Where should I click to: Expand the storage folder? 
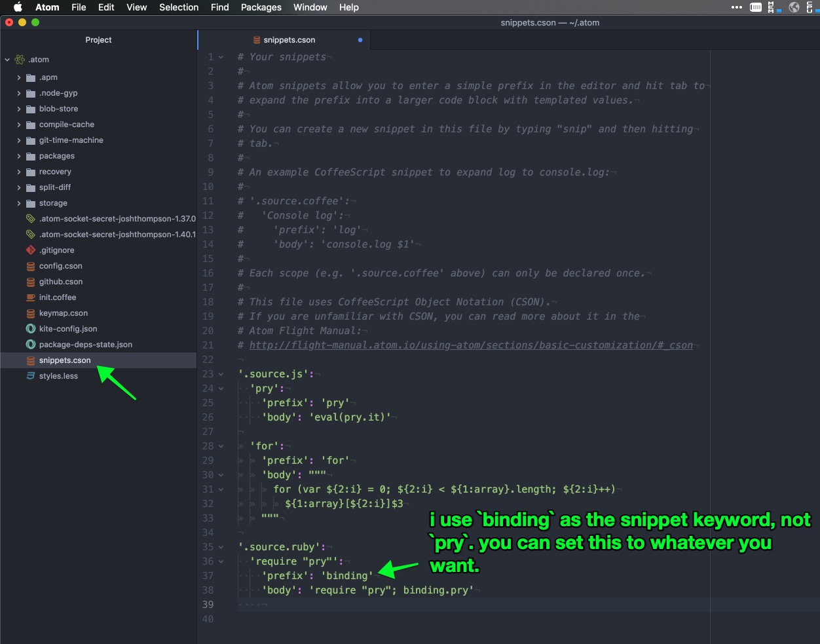coord(19,203)
